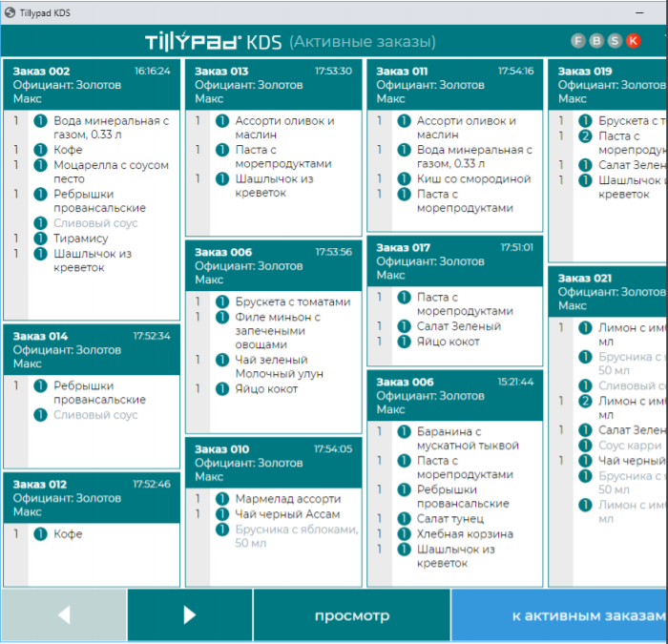Click timestamp 17:54:05 on order 010
This screenshot has width=668, height=644.
333,448
